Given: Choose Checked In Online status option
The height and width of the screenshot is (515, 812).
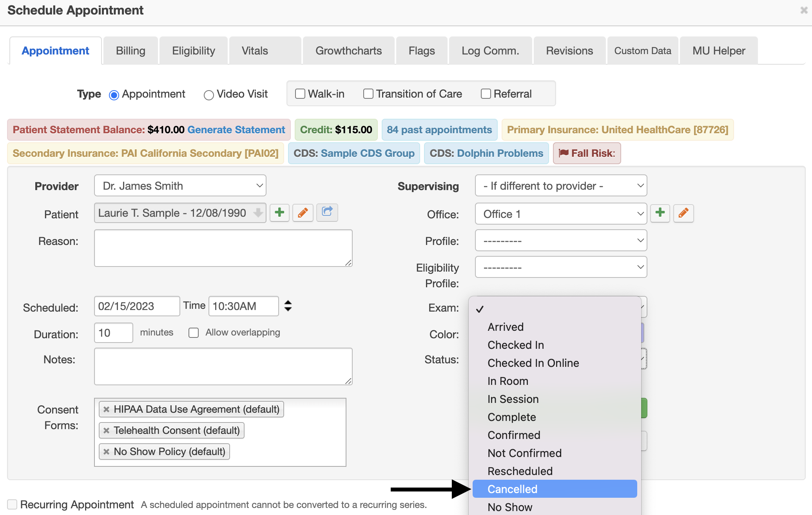Looking at the screenshot, I should point(555,363).
